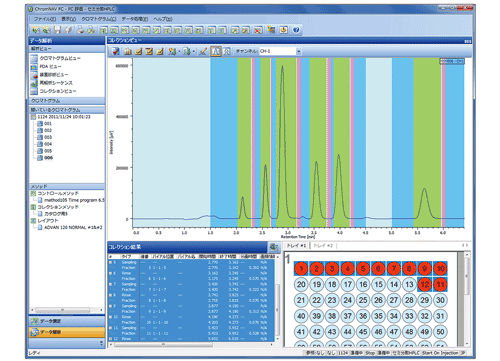500x361 pixels.
Task: Open dropdown arrow beside green-arrow toolbar icon
Action: click(193, 51)
